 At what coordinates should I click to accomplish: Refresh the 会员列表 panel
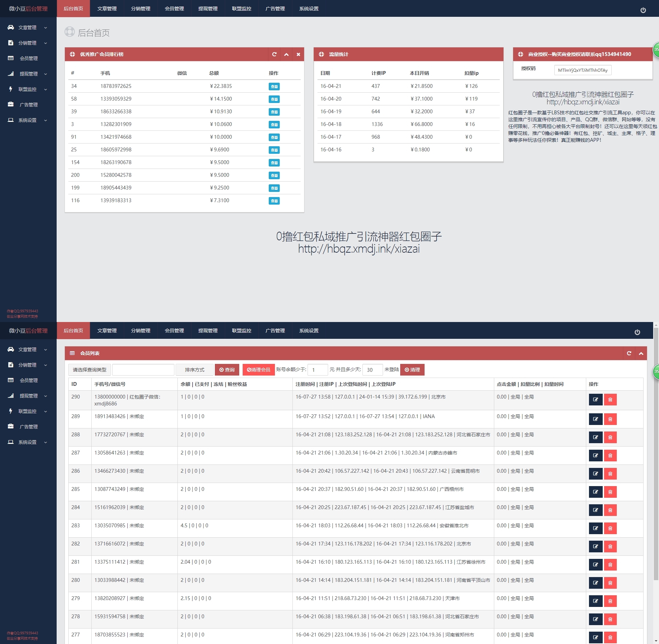tap(629, 353)
